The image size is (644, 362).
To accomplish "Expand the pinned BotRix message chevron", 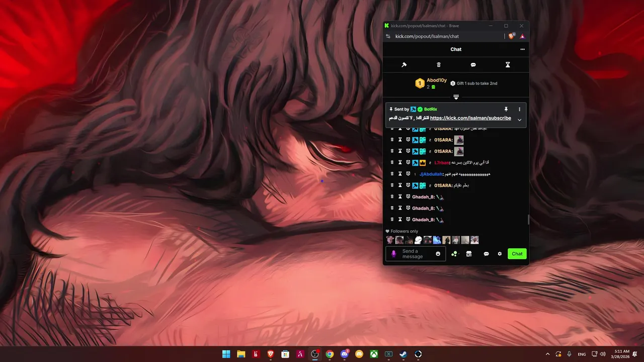I will click(x=520, y=120).
